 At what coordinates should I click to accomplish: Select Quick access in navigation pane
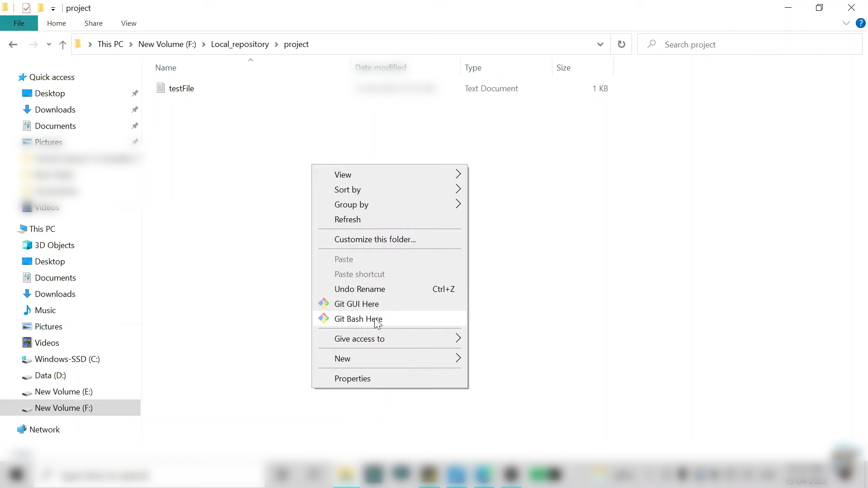click(x=52, y=77)
